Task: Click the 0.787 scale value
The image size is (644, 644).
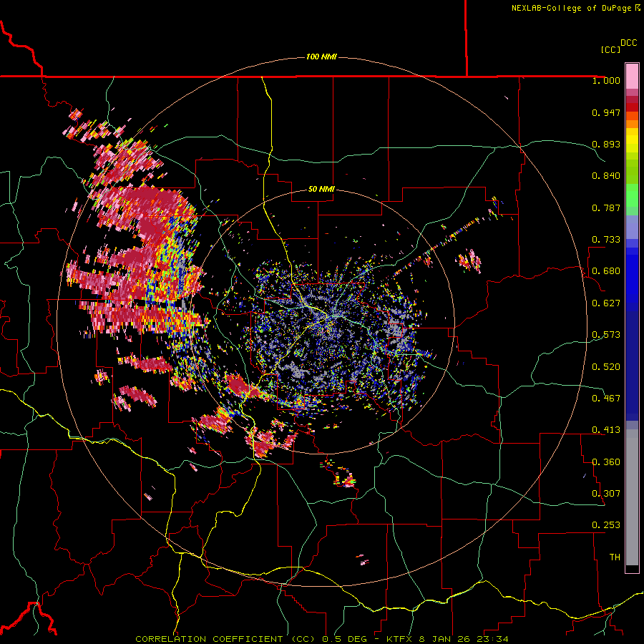Action: [x=606, y=208]
